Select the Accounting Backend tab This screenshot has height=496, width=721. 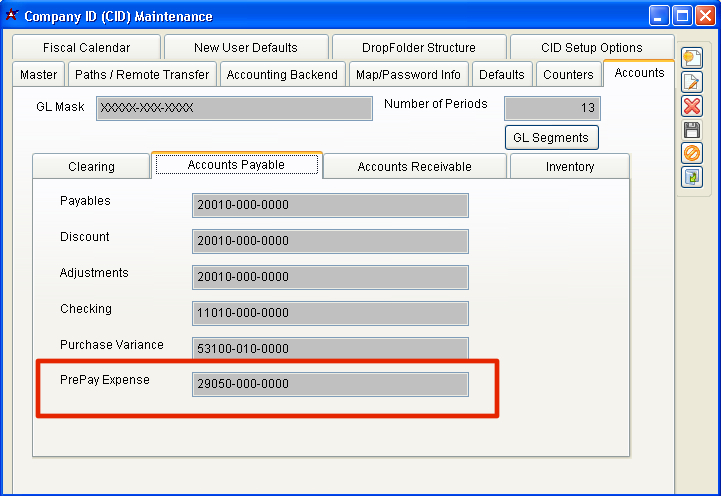point(284,74)
